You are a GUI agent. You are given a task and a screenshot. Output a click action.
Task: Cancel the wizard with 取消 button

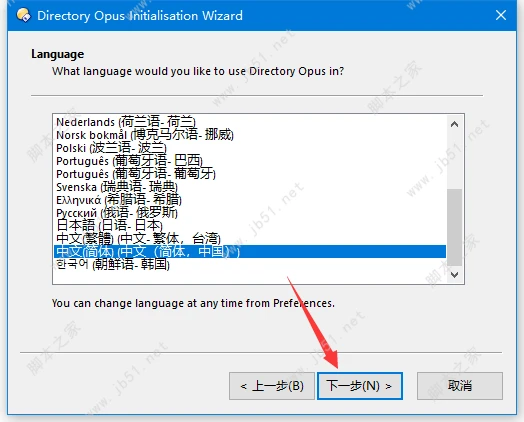pyautogui.click(x=460, y=386)
